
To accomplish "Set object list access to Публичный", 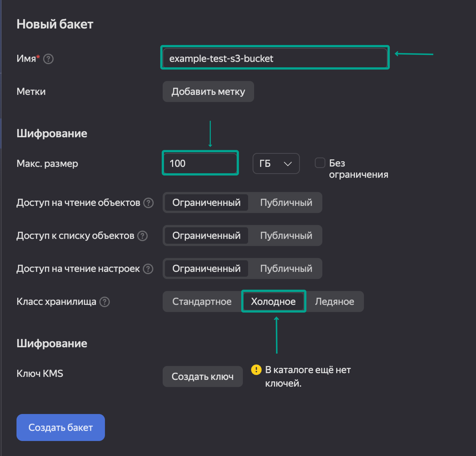I will (286, 236).
